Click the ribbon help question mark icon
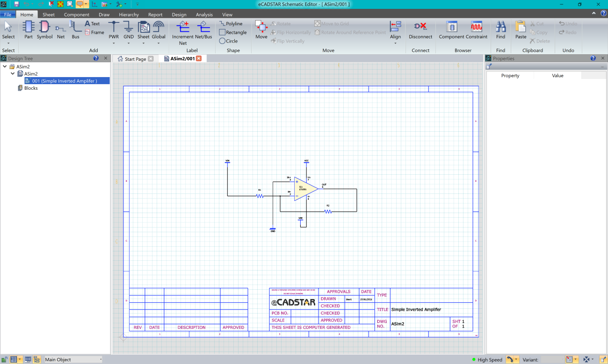 (x=603, y=14)
